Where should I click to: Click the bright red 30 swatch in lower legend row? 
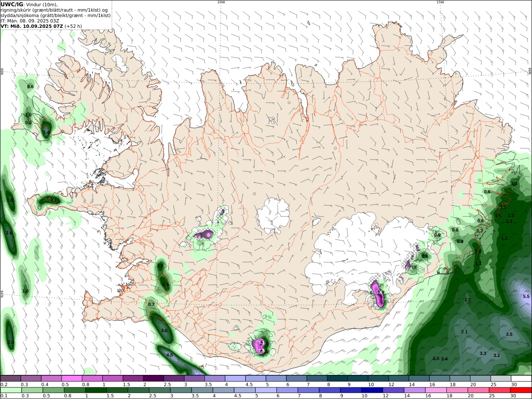pos(521,390)
